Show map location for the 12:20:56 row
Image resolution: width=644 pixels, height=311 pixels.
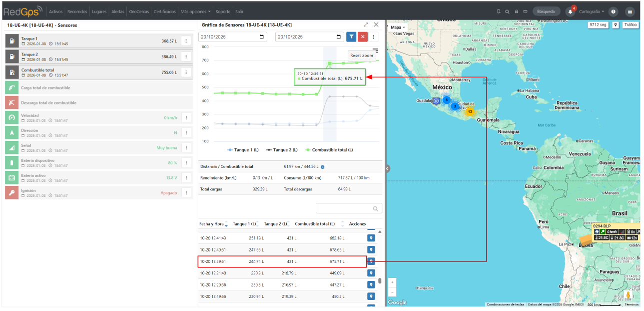point(371,284)
